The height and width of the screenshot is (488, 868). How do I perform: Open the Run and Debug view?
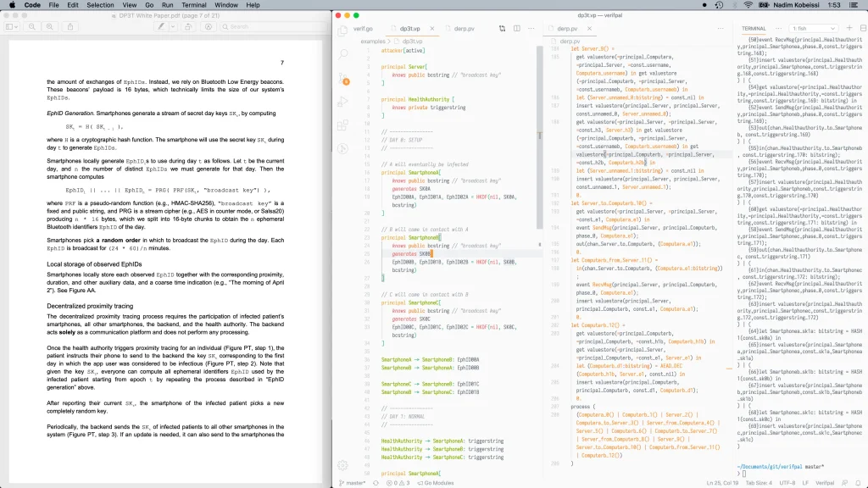click(343, 102)
